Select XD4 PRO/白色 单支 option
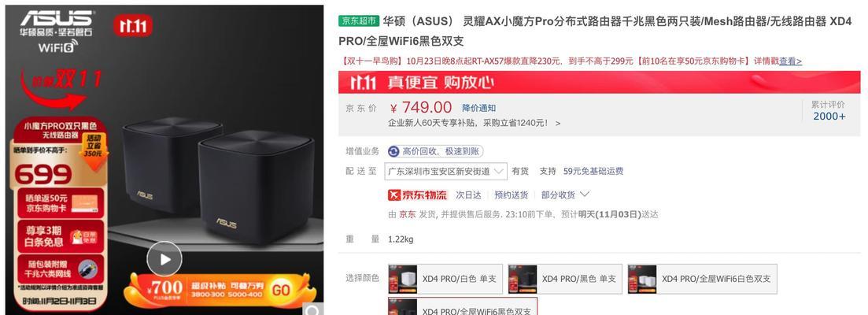 445,279
